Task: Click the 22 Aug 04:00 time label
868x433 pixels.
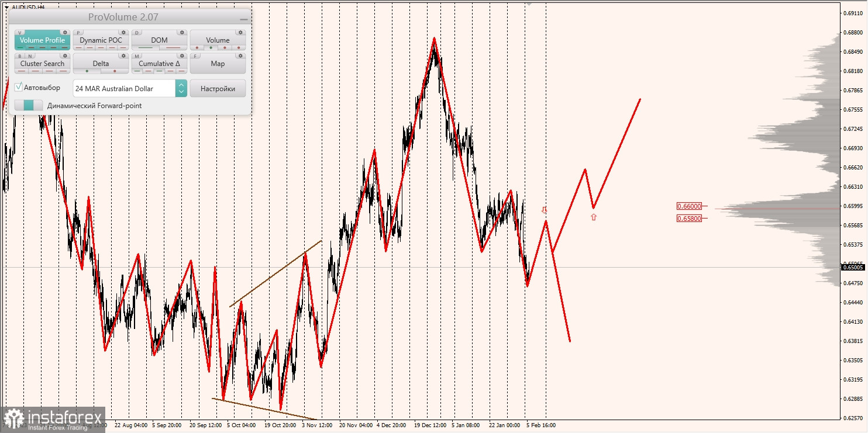Action: coord(131,425)
